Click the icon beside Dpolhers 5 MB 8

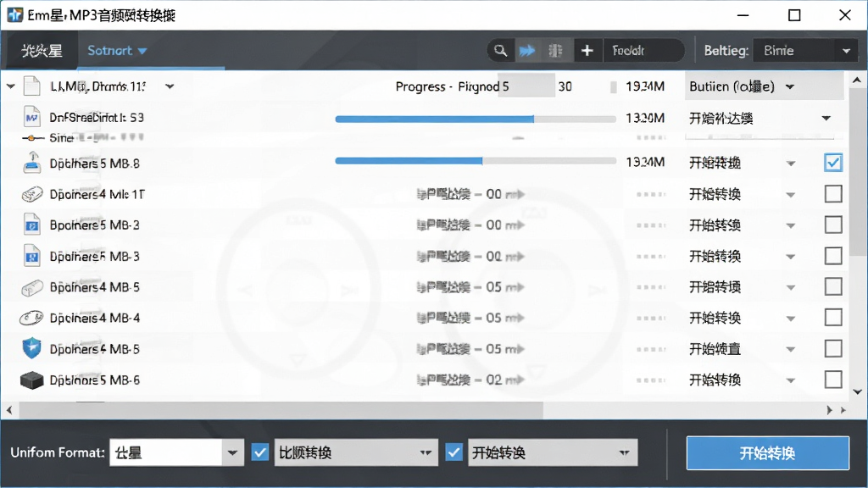32,164
